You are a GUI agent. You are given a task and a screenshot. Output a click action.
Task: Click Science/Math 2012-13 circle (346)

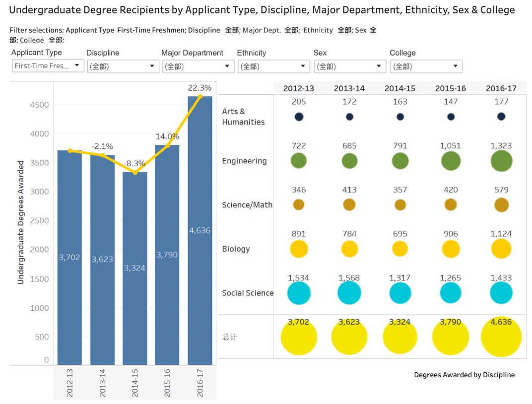[299, 205]
